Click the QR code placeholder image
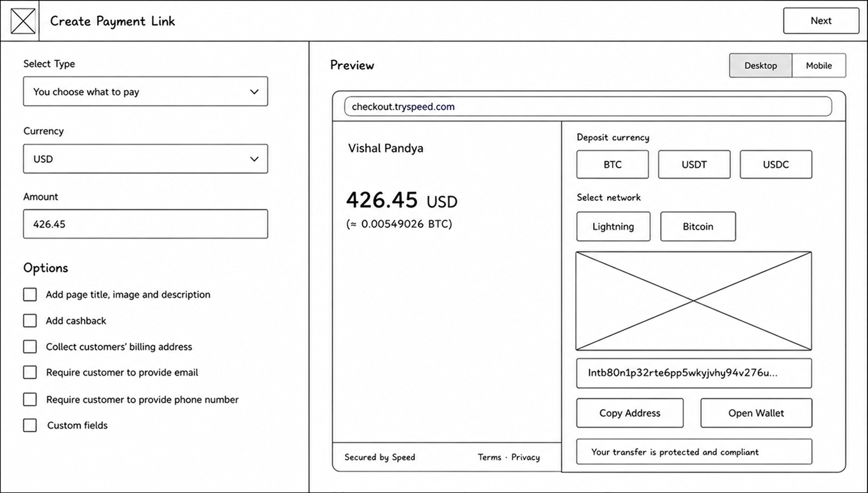The width and height of the screenshot is (868, 493). pos(694,301)
